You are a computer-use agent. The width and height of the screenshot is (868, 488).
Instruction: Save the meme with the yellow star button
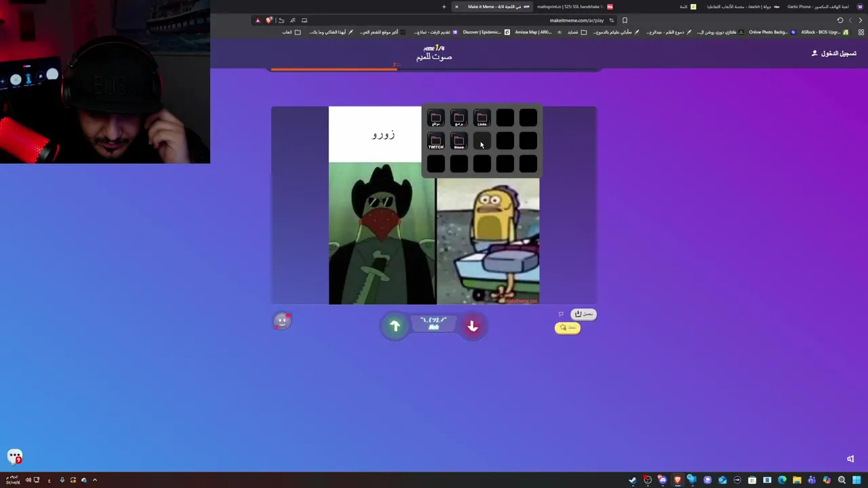click(x=568, y=328)
